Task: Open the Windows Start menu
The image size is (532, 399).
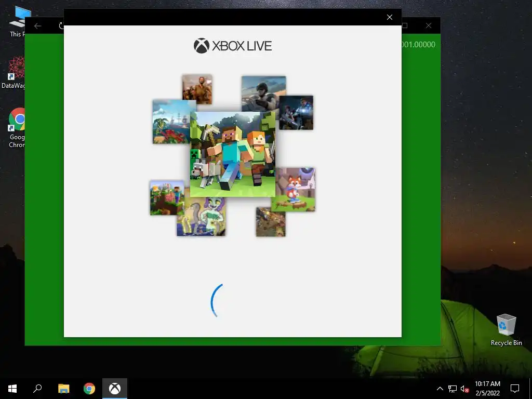Action: click(12, 389)
